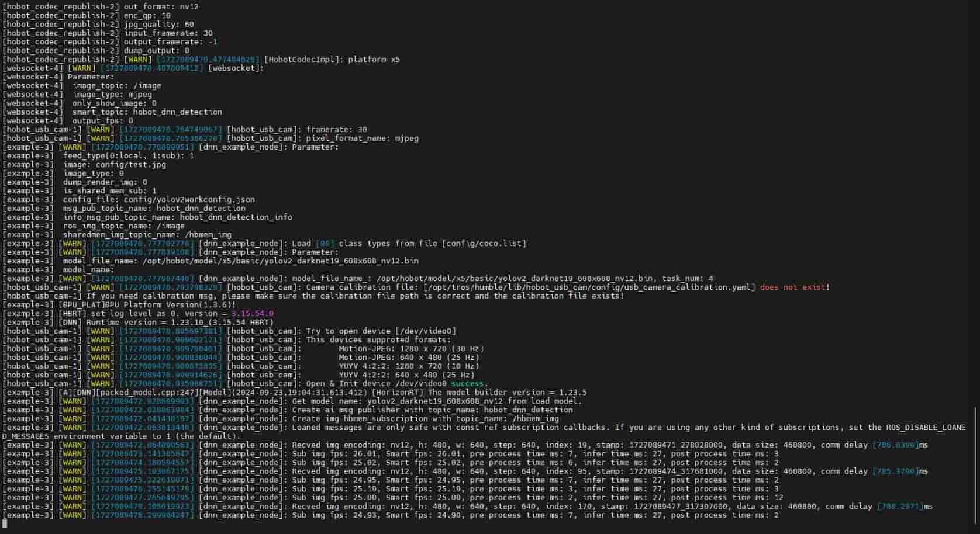
Task: Click the 'platform x5' HobotCodecImpl text
Action: 374,59
